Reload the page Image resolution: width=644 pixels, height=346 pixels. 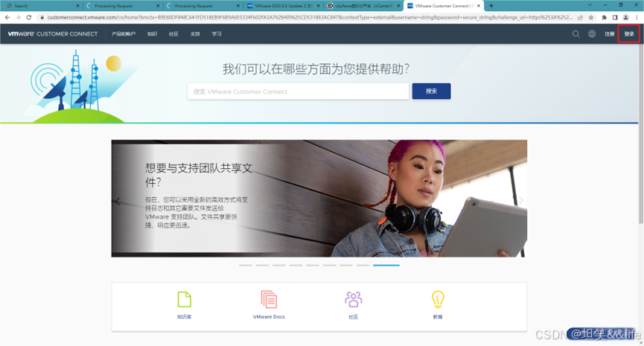pyautogui.click(x=29, y=17)
